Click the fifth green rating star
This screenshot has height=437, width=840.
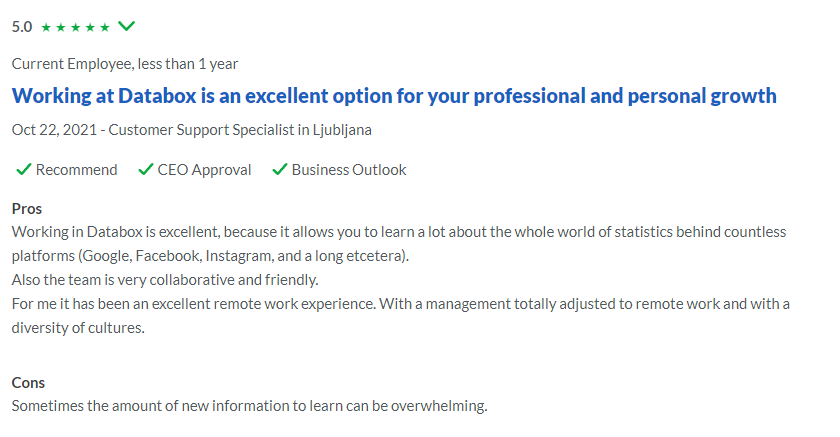point(105,27)
